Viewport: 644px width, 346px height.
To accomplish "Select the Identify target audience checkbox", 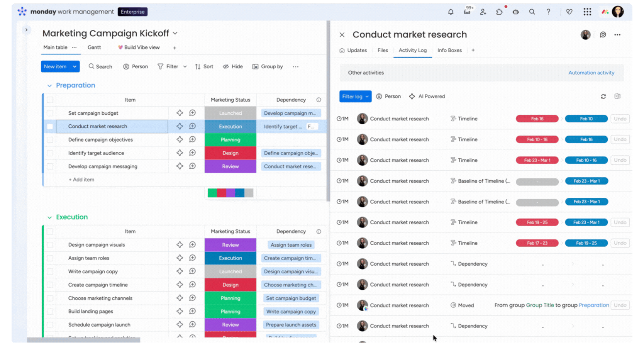I will pyautogui.click(x=50, y=153).
